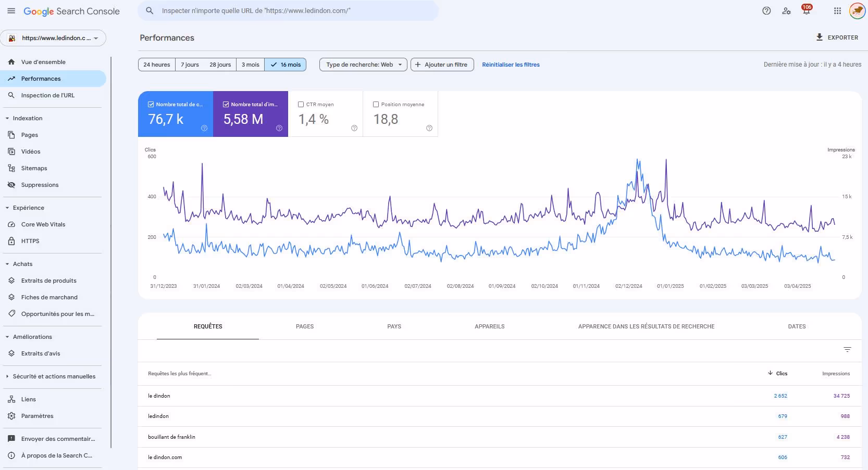
Task: Select 7 jours date range
Action: point(190,65)
